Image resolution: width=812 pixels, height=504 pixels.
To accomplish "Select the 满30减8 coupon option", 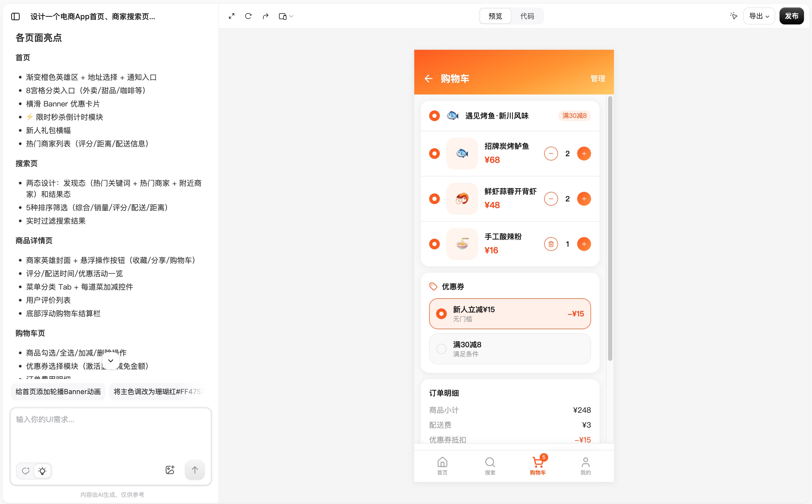I will coord(510,349).
